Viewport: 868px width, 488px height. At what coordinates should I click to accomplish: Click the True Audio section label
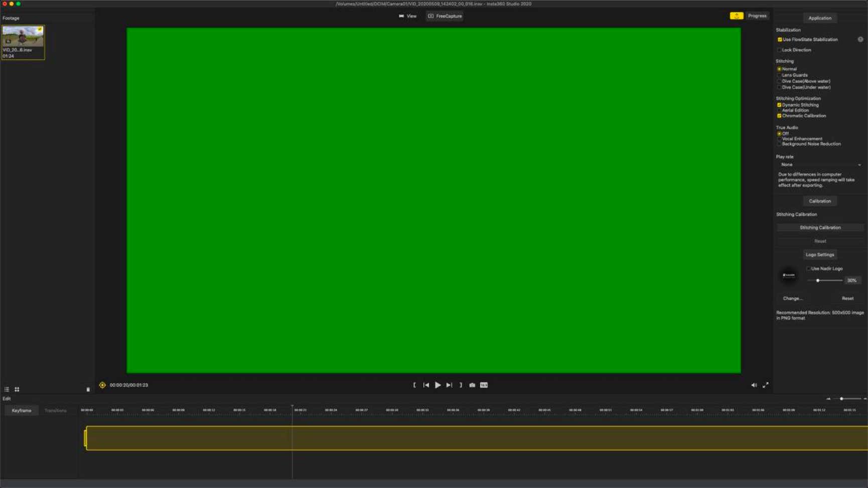(x=787, y=128)
